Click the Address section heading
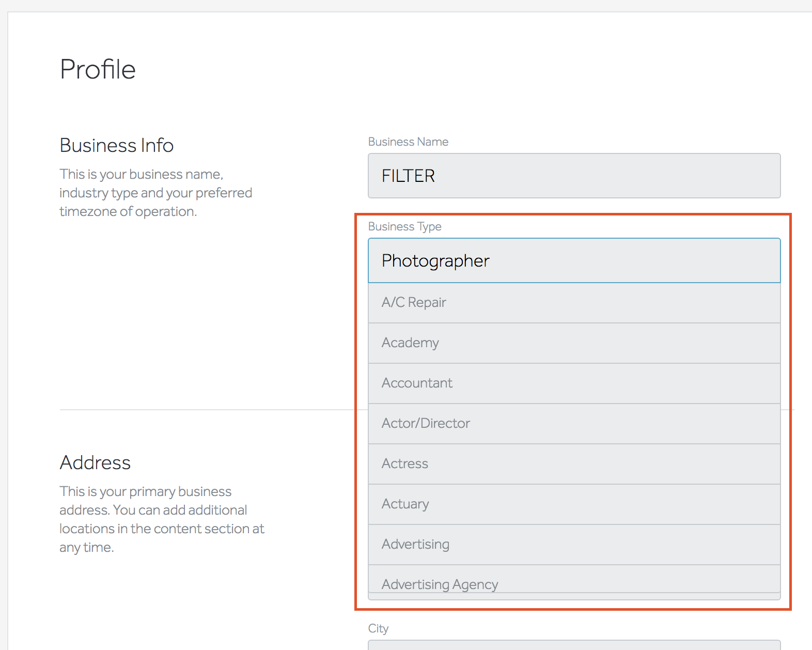The height and width of the screenshot is (650, 812). point(95,463)
